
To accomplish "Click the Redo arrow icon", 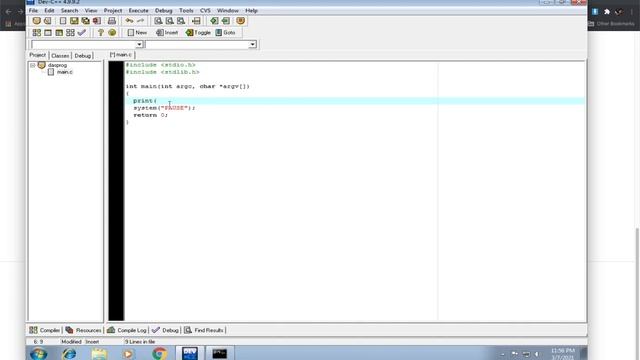I will [x=140, y=21].
